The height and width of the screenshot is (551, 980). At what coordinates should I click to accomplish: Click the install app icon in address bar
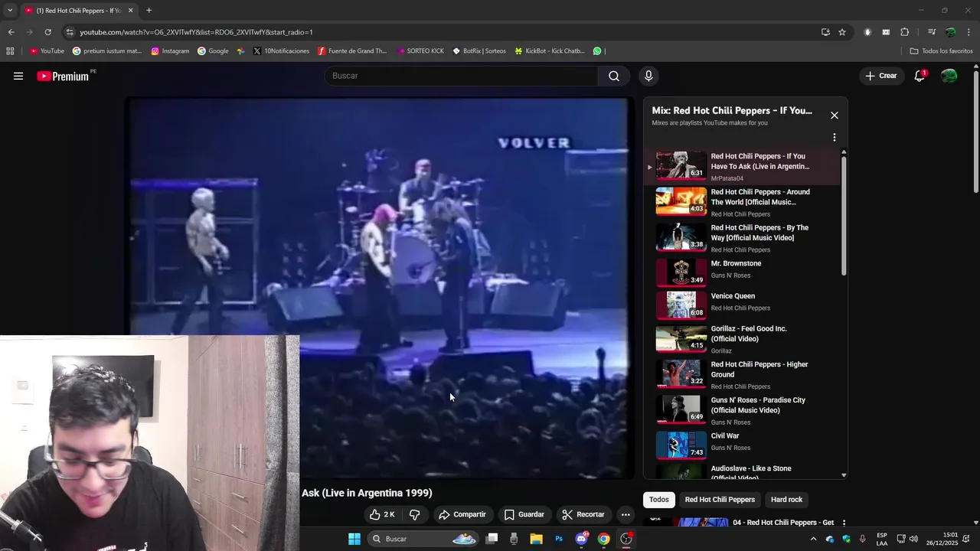[825, 32]
